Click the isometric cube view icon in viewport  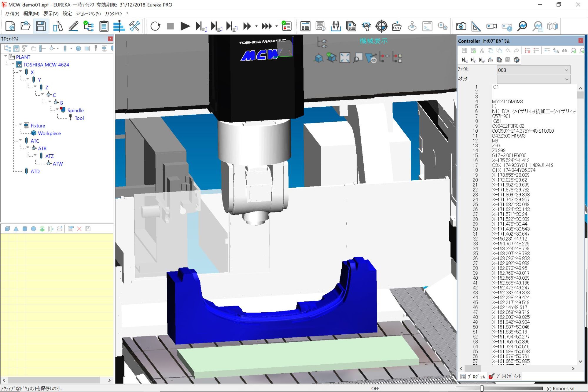click(319, 58)
